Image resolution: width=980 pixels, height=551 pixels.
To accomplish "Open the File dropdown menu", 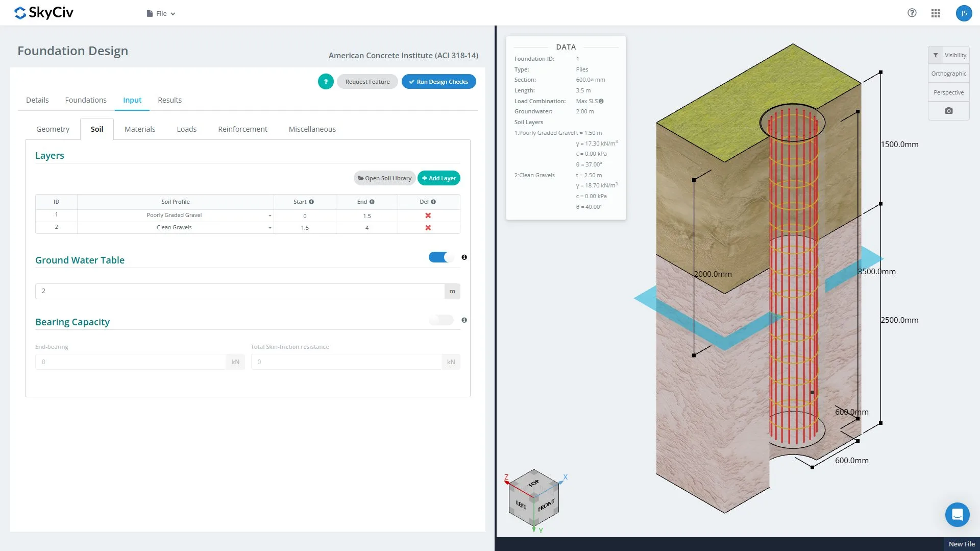I will coord(161,14).
